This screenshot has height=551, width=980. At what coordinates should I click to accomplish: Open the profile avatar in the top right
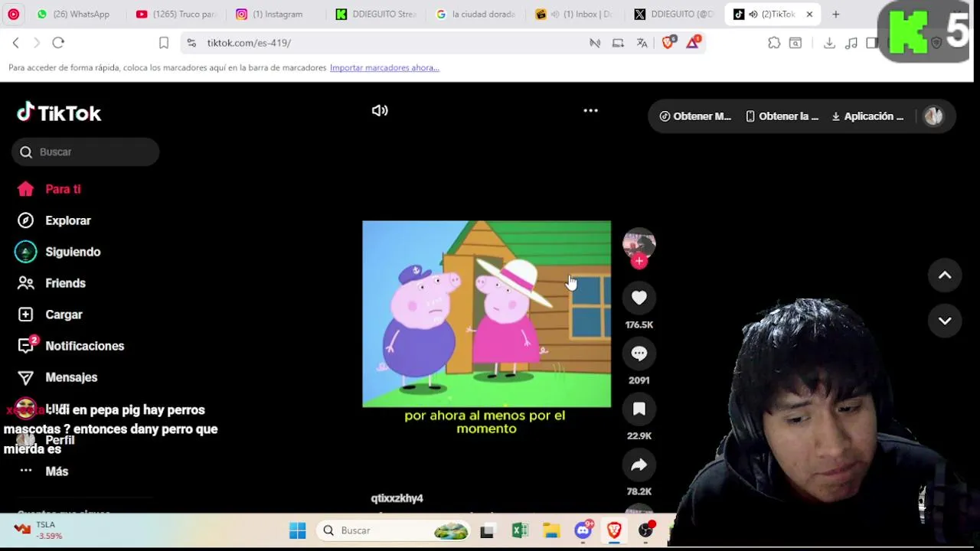coord(933,116)
